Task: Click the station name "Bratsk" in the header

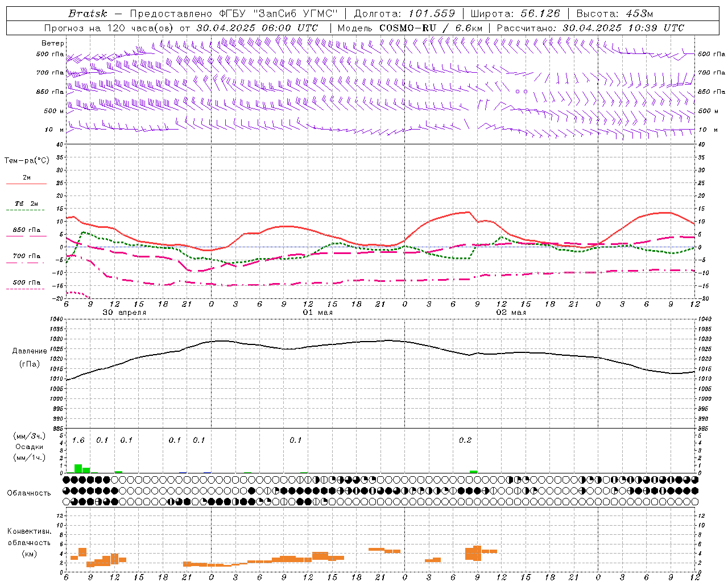Action: pyautogui.click(x=88, y=14)
